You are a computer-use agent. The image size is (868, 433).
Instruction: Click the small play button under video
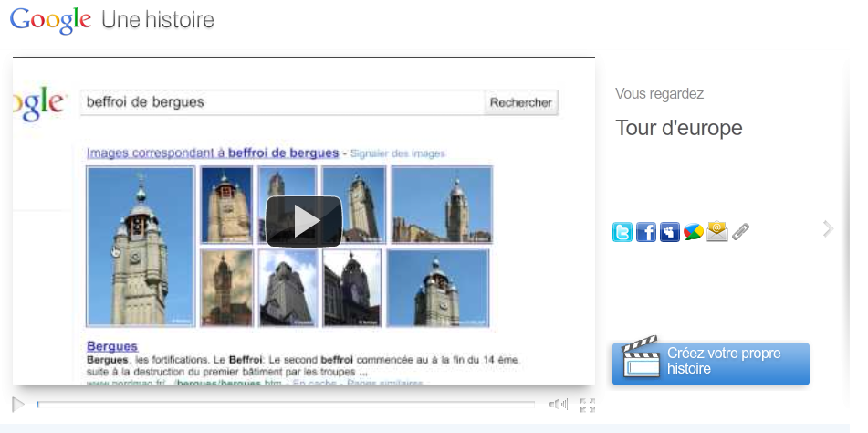click(x=18, y=405)
